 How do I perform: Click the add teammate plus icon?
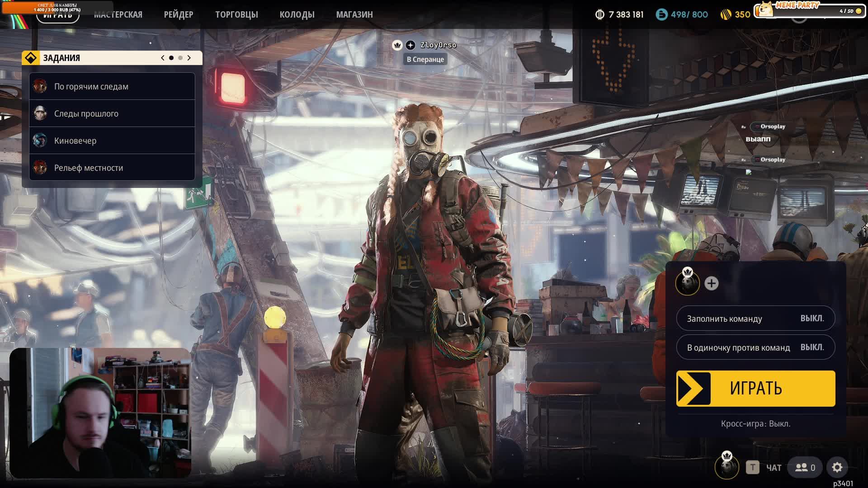click(711, 283)
